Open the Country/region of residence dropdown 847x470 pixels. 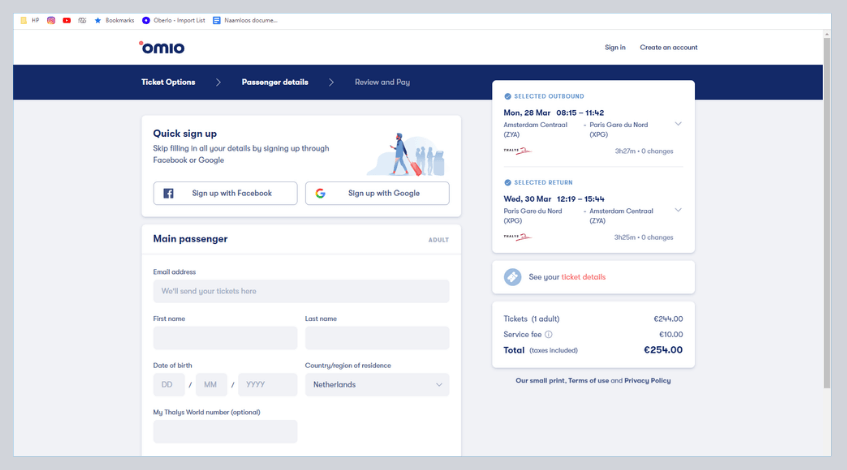pyautogui.click(x=377, y=385)
